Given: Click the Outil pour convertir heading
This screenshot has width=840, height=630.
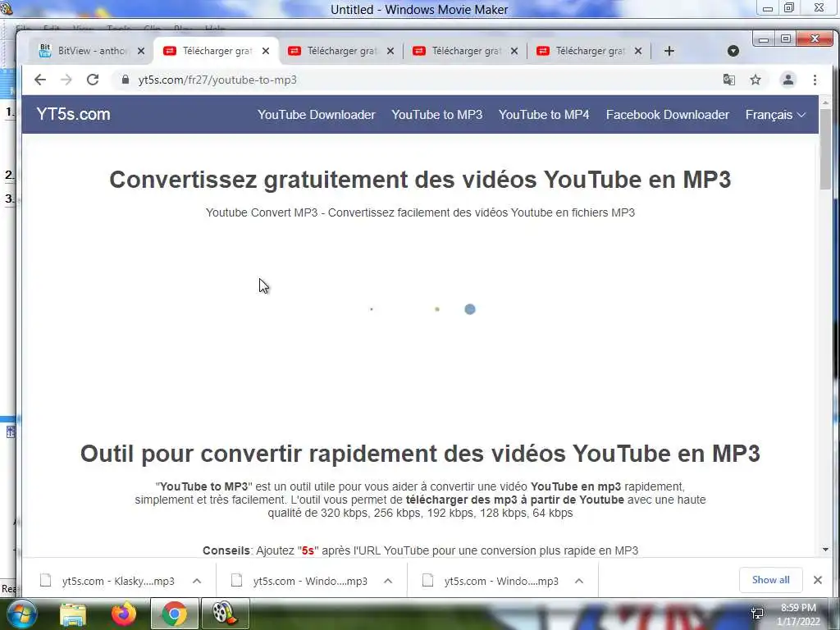Looking at the screenshot, I should pos(420,453).
